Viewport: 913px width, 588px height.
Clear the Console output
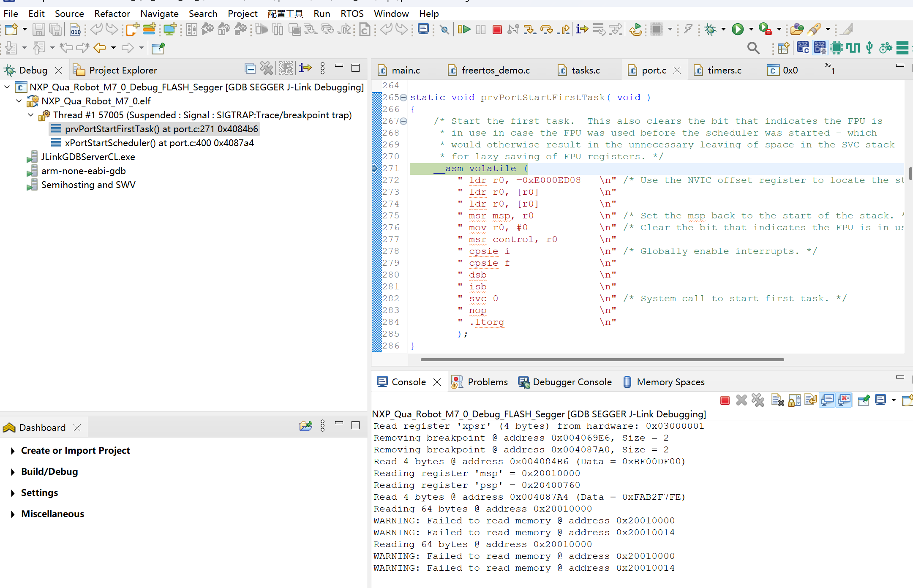pyautogui.click(x=777, y=400)
